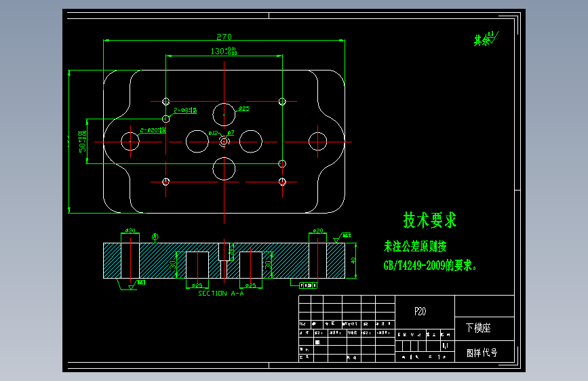588x381 pixels.
Task: Select the "SECTION A-A" view label
Action: coord(221,294)
